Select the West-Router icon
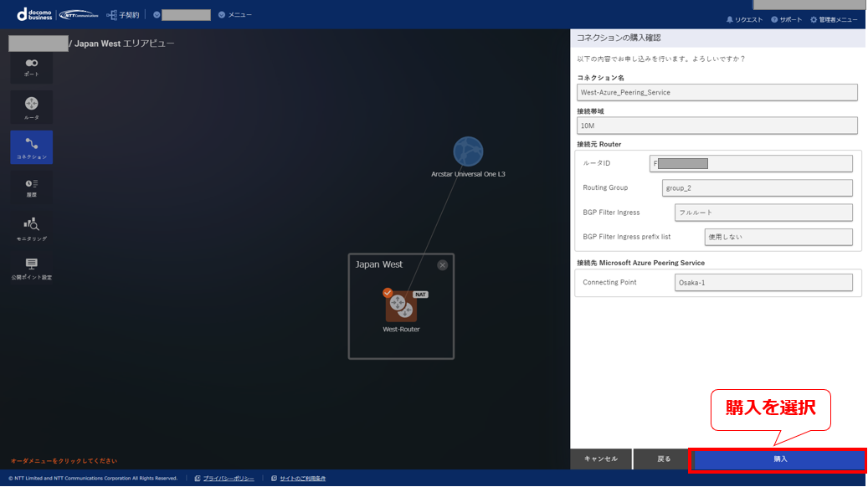The width and height of the screenshot is (868, 487). [x=401, y=306]
